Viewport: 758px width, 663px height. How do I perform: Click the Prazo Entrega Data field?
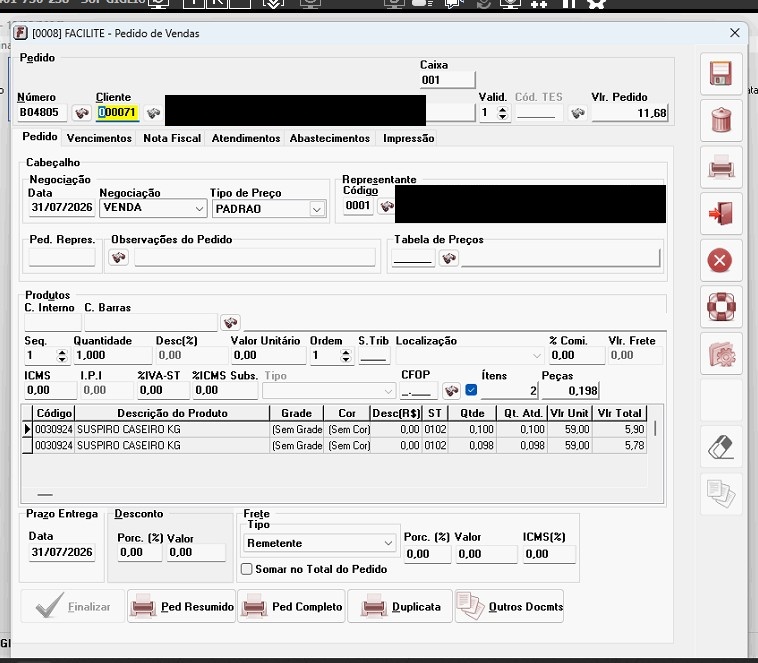click(61, 552)
